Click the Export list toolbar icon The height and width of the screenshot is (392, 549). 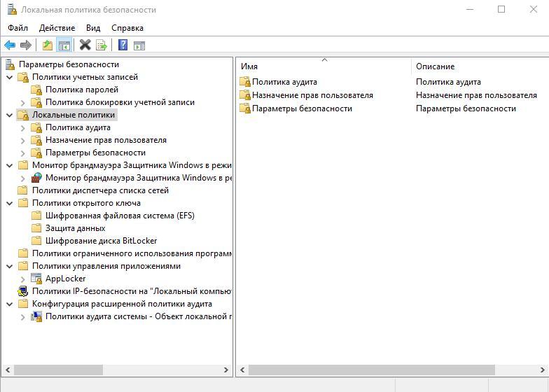pos(102,45)
